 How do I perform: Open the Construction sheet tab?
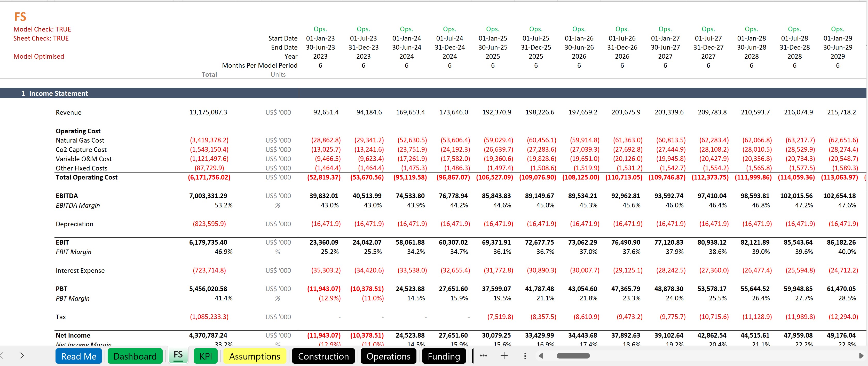pos(323,356)
